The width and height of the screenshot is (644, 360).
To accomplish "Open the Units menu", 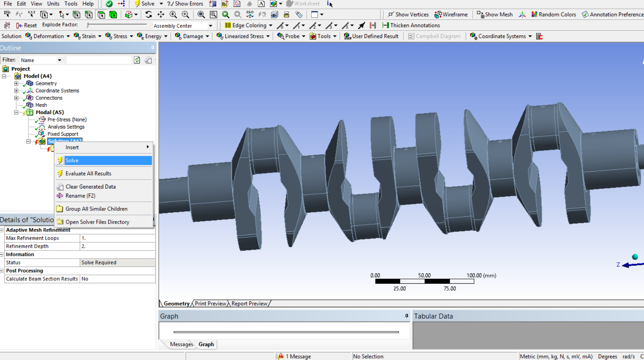I will (53, 4).
